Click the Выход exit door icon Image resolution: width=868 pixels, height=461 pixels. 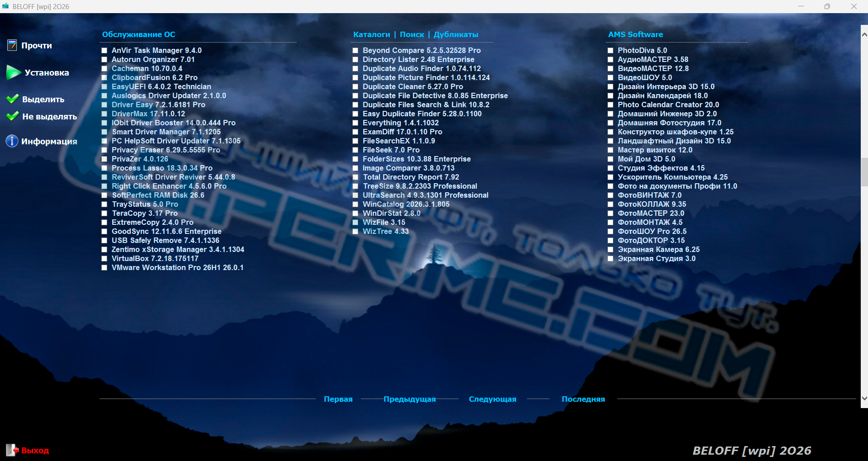(x=12, y=450)
